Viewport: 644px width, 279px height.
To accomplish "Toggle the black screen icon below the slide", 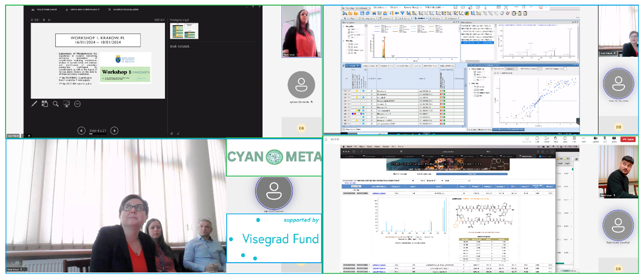I will click(66, 104).
